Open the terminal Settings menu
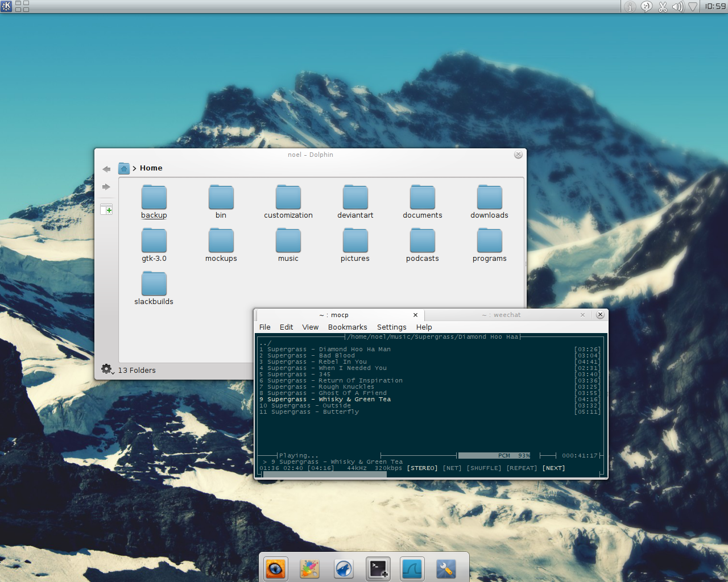 (x=392, y=327)
